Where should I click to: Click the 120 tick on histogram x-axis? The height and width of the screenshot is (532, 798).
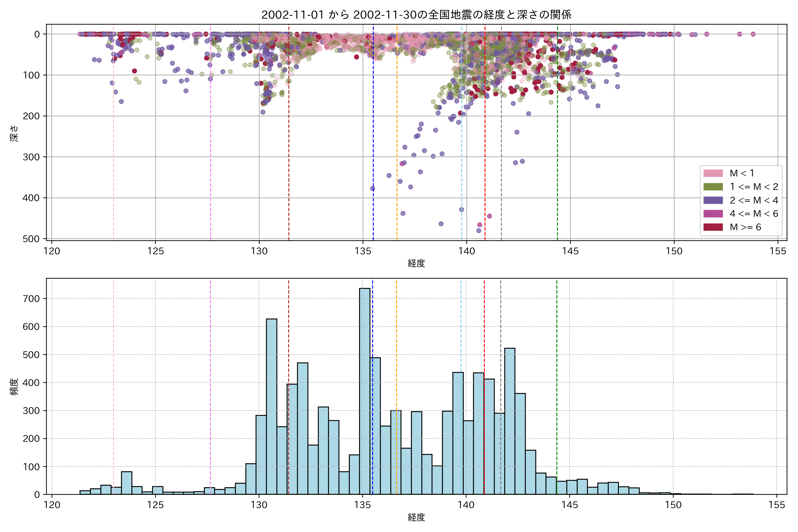(52, 505)
